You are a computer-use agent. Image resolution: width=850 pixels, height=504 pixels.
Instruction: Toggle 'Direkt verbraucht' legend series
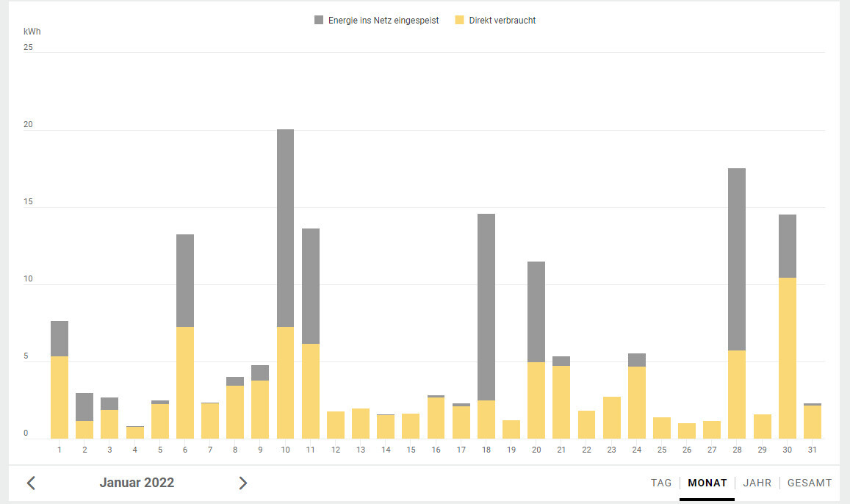coord(502,21)
